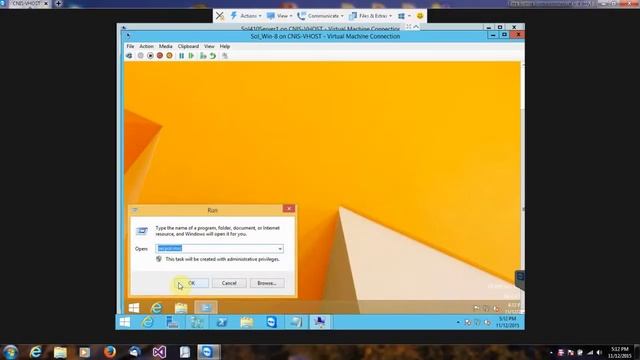Screen dimensions: 640x360
Task: Click the TeamViewer close-session X icon
Action: (220, 16)
